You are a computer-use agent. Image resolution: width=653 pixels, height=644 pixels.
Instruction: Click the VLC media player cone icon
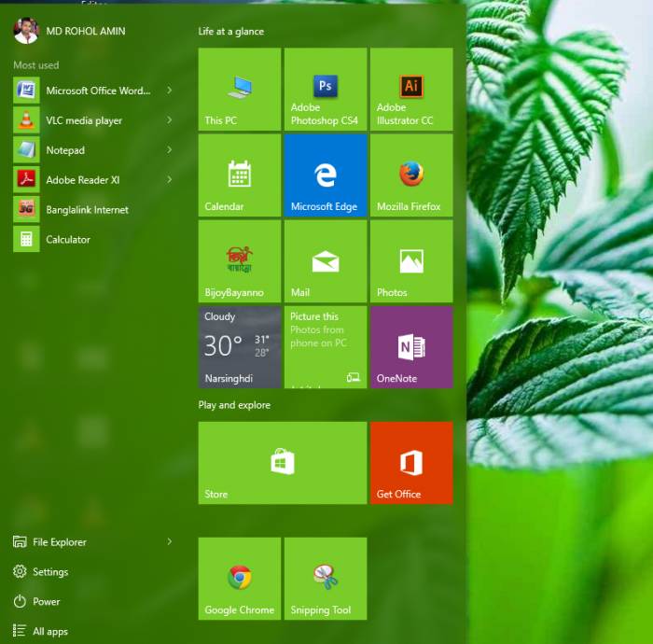tap(26, 120)
